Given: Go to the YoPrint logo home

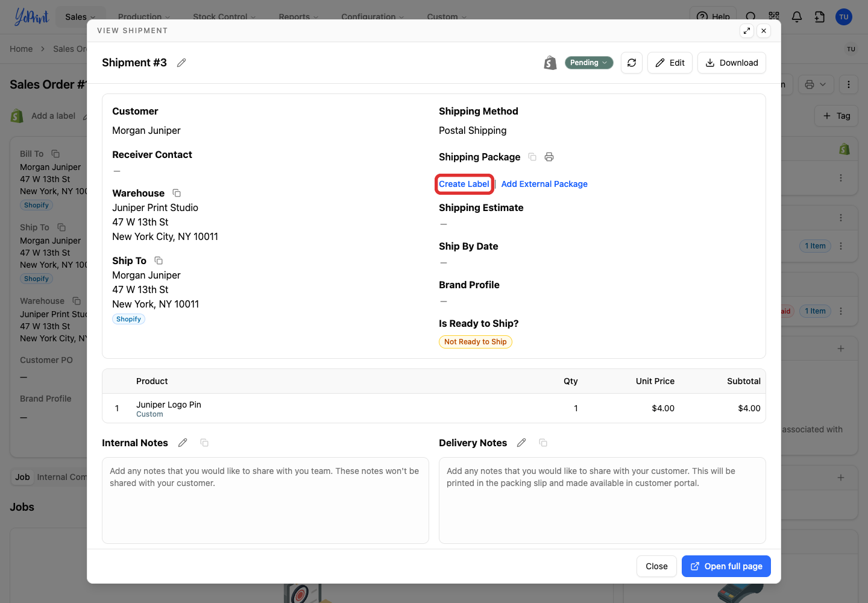Looking at the screenshot, I should pyautogui.click(x=31, y=16).
